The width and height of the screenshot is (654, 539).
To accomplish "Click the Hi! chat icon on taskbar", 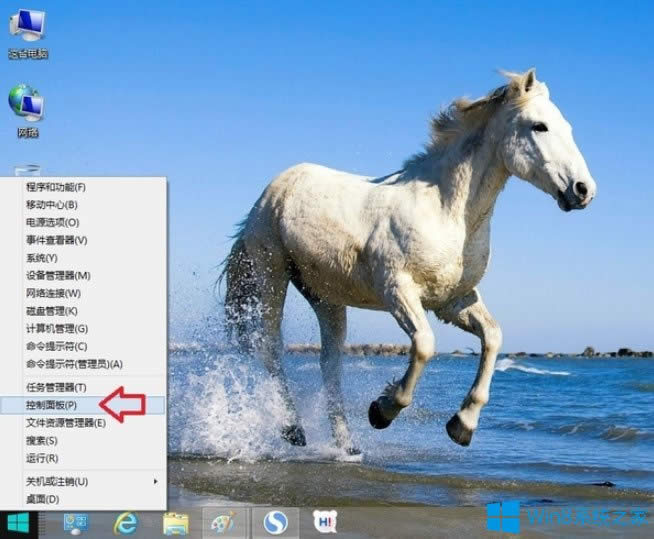I will 324,521.
